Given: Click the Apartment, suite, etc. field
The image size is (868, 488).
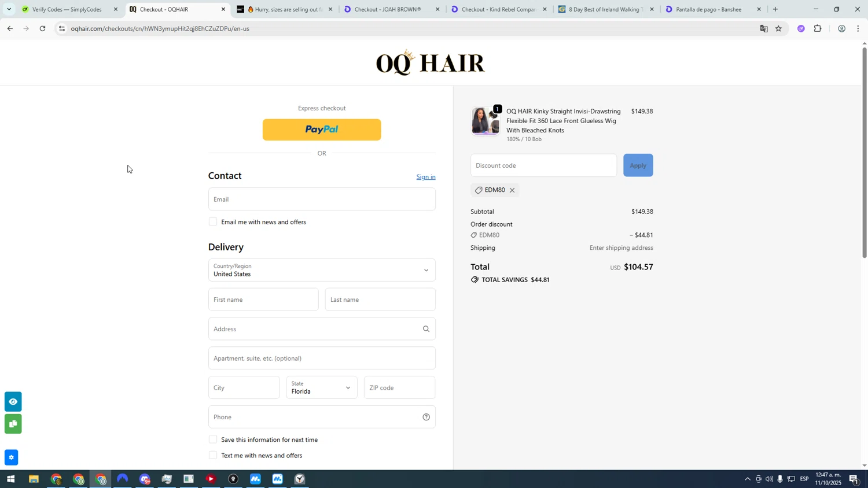Looking at the screenshot, I should coord(322,358).
